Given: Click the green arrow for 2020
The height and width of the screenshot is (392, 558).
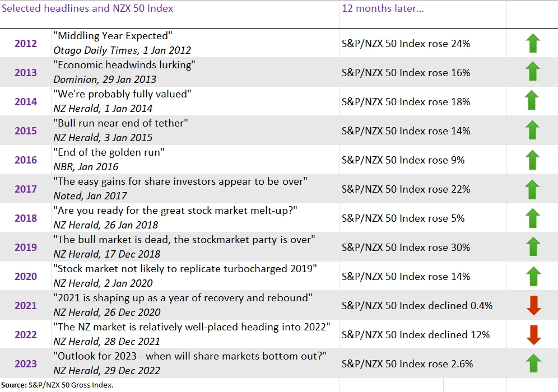Looking at the screenshot, I should (532, 276).
